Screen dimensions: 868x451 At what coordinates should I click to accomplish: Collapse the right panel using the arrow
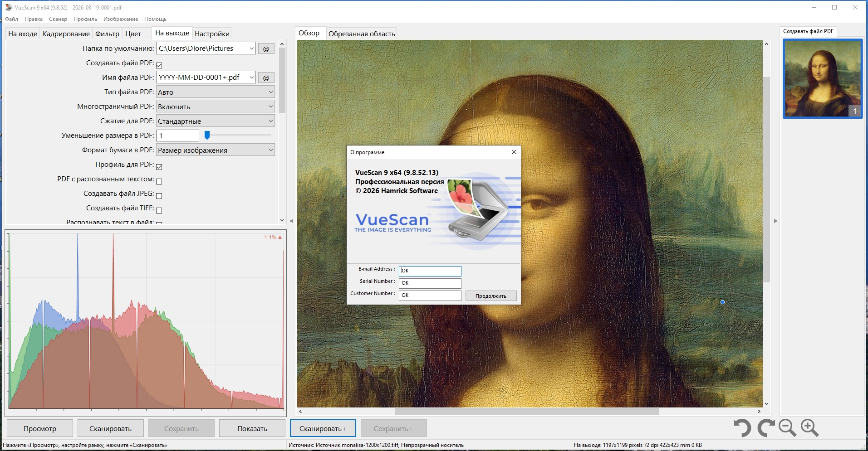pyautogui.click(x=776, y=221)
